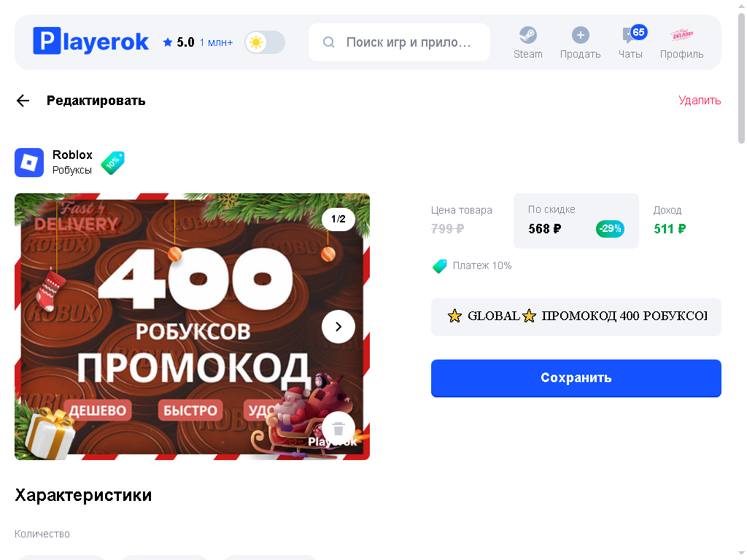This screenshot has width=747, height=560.
Task: Click the 1/2 image counter badge
Action: pos(338,219)
